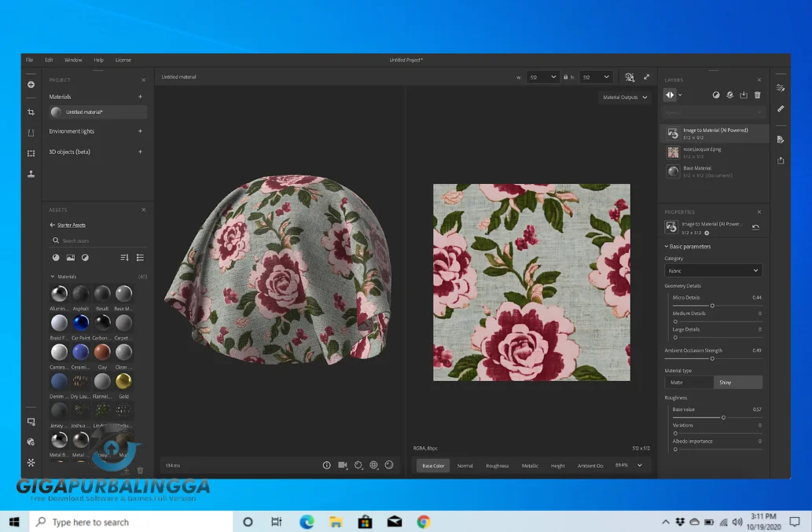Click the split view toggle in Layers panel
Screen dimensions: 812x532
point(668,94)
